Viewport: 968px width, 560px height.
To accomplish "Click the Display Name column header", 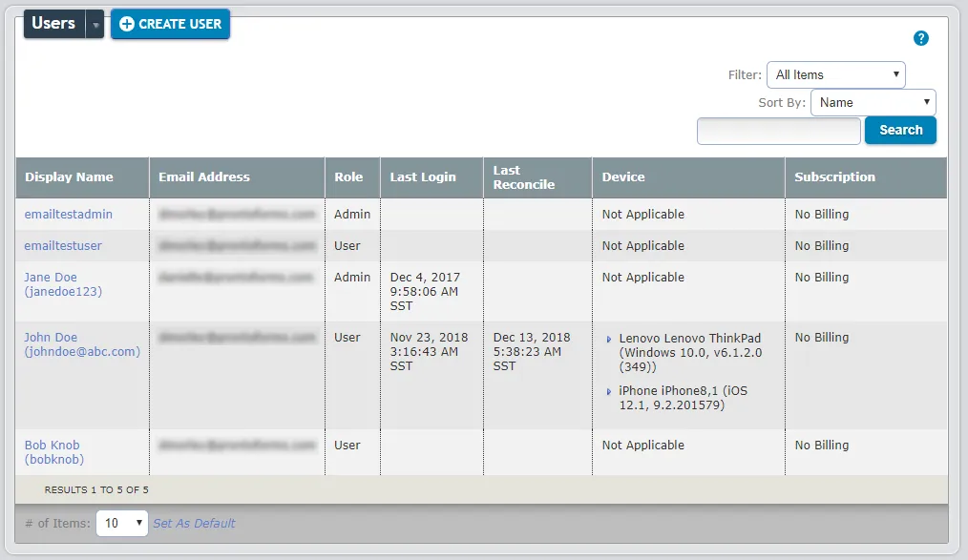I will pyautogui.click(x=69, y=177).
